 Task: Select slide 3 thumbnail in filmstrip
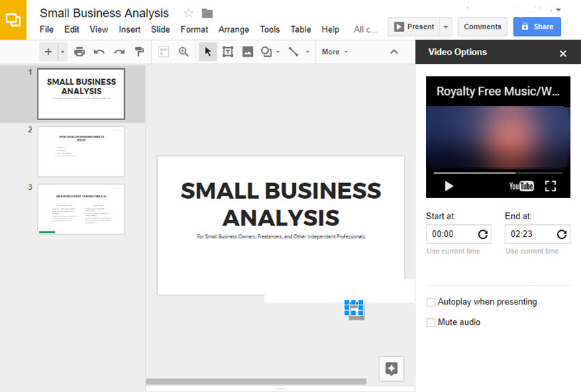81,209
